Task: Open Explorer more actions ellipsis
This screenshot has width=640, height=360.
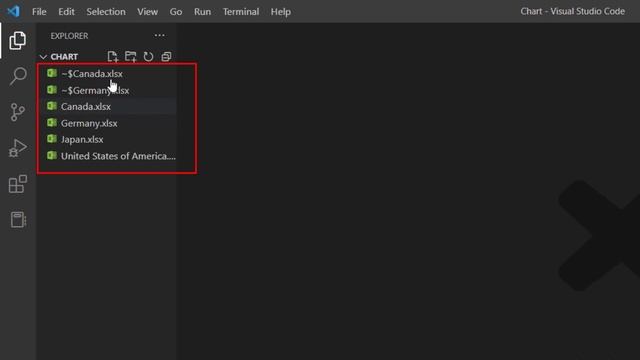Action: pyautogui.click(x=160, y=36)
